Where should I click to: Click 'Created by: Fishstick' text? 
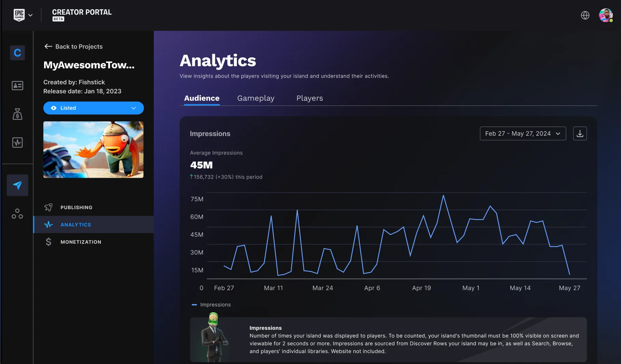(x=74, y=82)
